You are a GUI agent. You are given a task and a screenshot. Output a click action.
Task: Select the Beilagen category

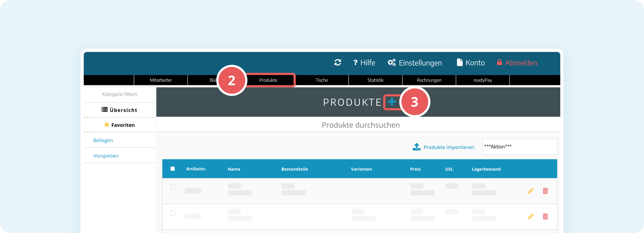point(103,140)
